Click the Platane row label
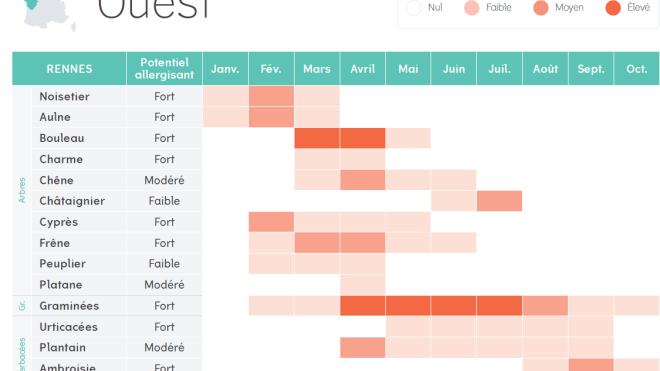The width and height of the screenshot is (660, 371). pos(61,285)
